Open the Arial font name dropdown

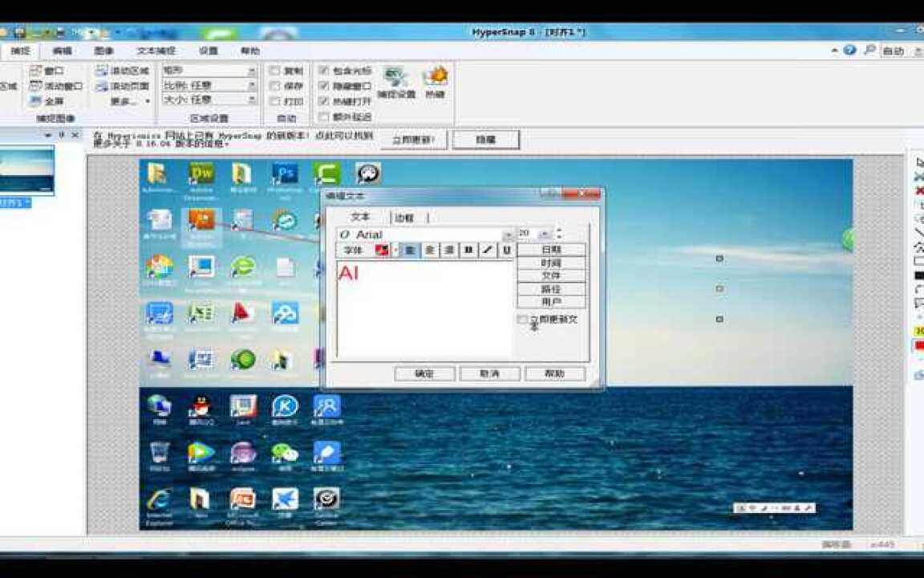tap(508, 234)
